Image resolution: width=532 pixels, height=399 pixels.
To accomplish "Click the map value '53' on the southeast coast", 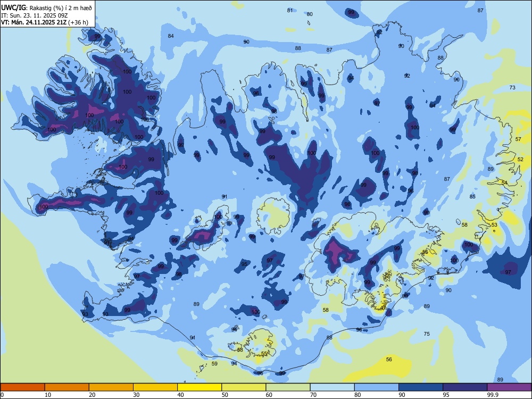I will (494, 225).
